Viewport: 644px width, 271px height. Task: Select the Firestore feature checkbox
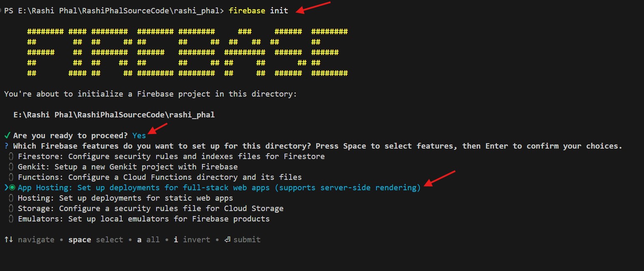(11, 157)
